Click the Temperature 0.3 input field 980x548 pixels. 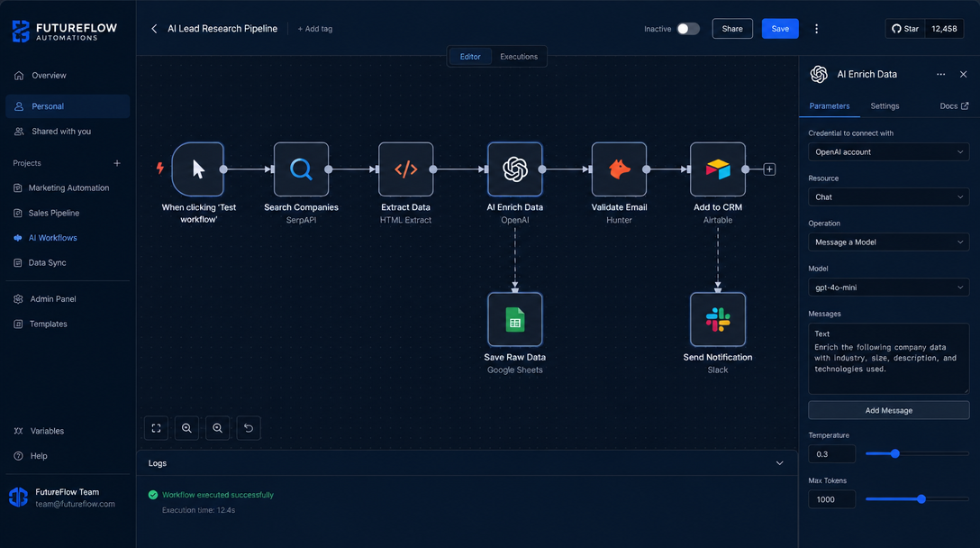click(832, 454)
